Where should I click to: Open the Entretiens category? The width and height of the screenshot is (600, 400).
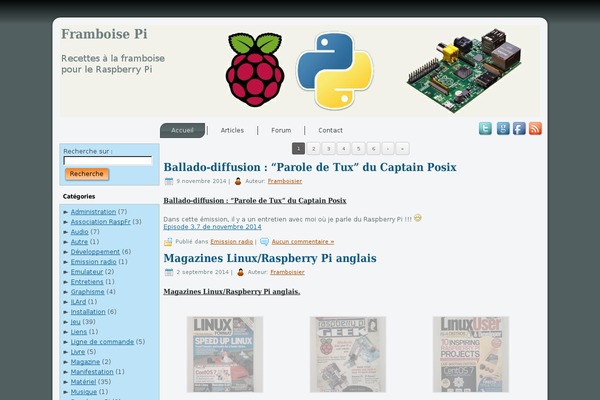point(87,281)
